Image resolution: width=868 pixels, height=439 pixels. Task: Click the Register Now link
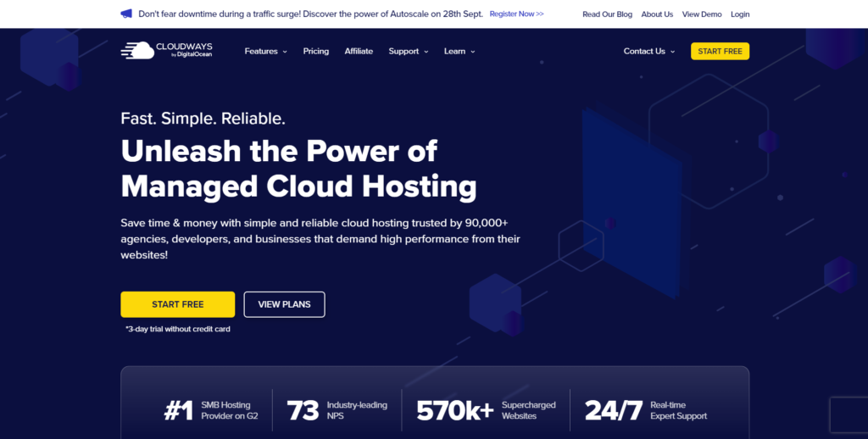[x=516, y=14]
